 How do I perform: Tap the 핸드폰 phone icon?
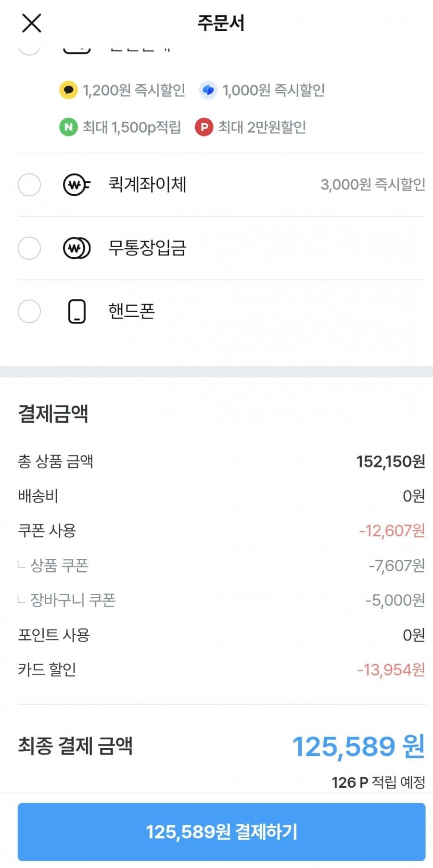(76, 312)
